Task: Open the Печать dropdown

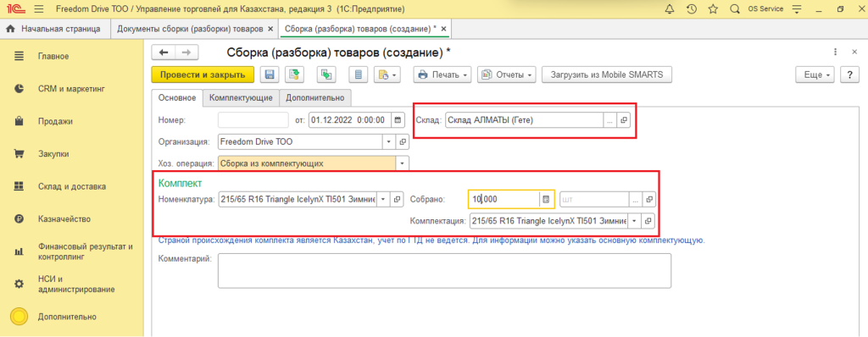Action: 442,75
